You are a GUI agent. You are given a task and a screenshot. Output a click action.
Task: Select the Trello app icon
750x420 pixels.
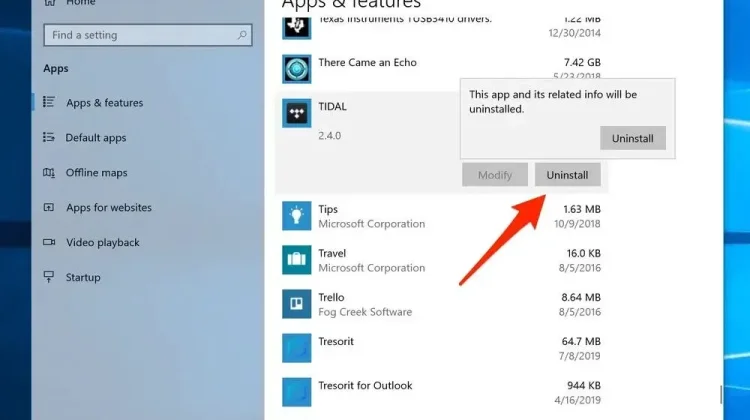point(297,304)
